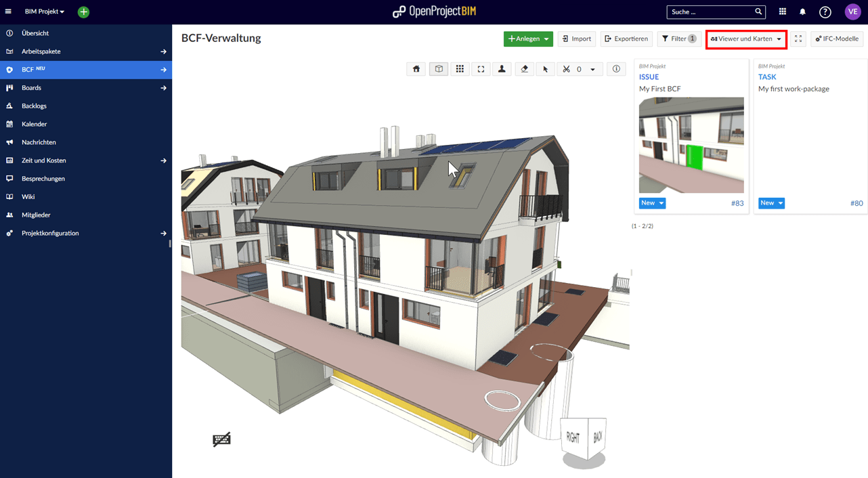This screenshot has height=478, width=868.
Task: Open the My First BCF viewpoint thumbnail
Action: pos(691,145)
